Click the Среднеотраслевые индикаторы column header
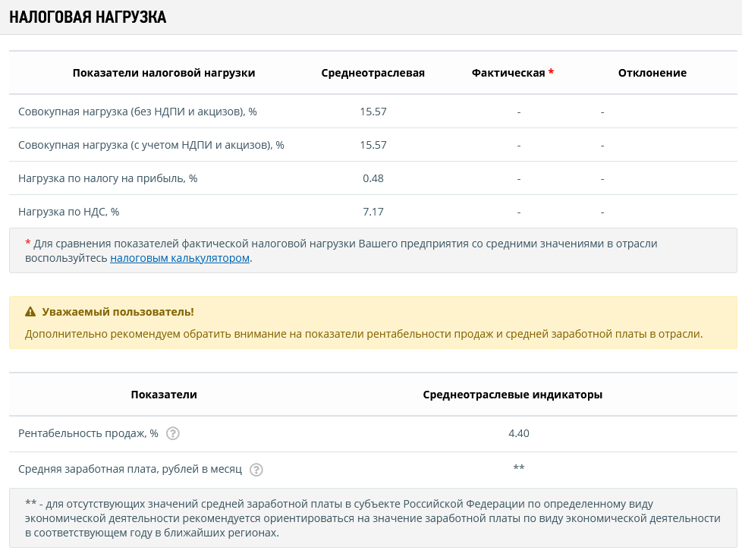742x560 pixels. (x=512, y=395)
